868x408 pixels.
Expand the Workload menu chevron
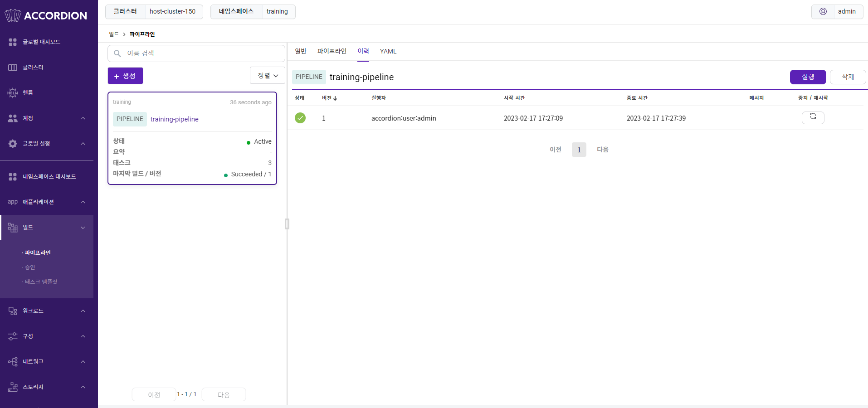pos(83,311)
